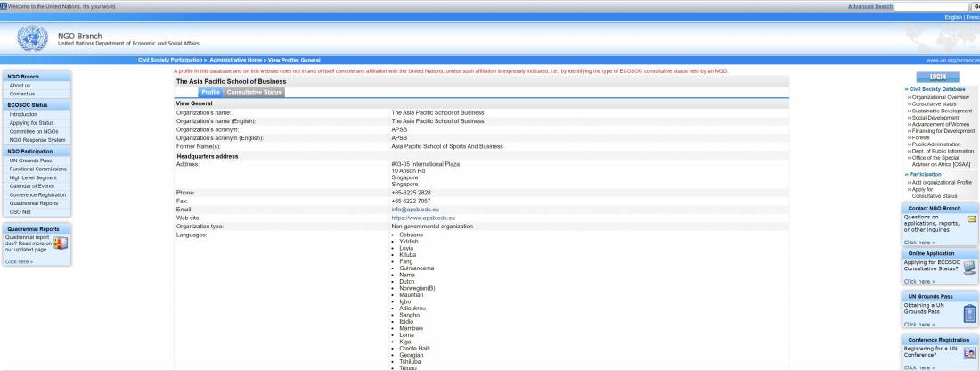Viewport: 980px width, 371px height.
Task: Open About us in sidebar
Action: coord(20,85)
